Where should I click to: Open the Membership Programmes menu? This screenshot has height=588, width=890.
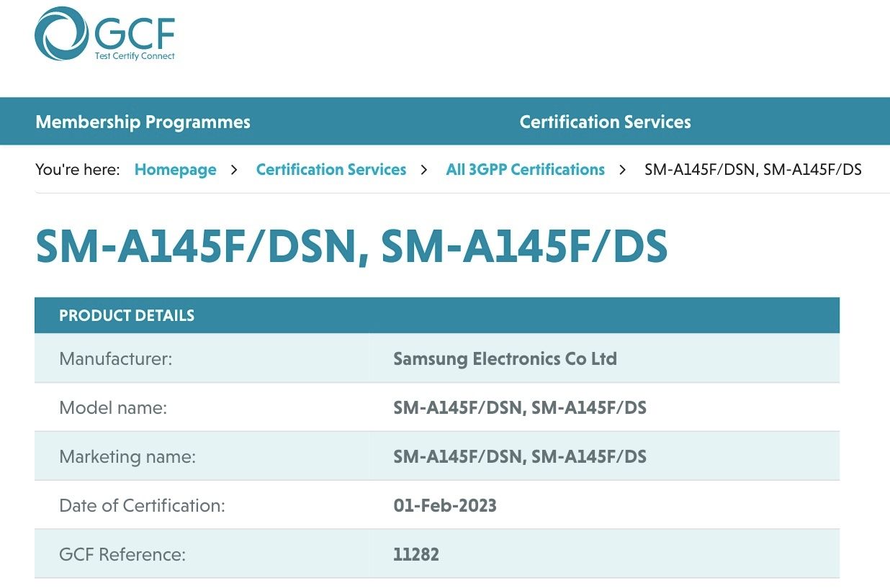coord(143,122)
